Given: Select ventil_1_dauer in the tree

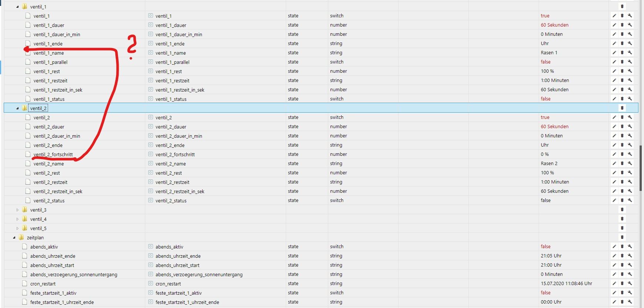Looking at the screenshot, I should 49,25.
